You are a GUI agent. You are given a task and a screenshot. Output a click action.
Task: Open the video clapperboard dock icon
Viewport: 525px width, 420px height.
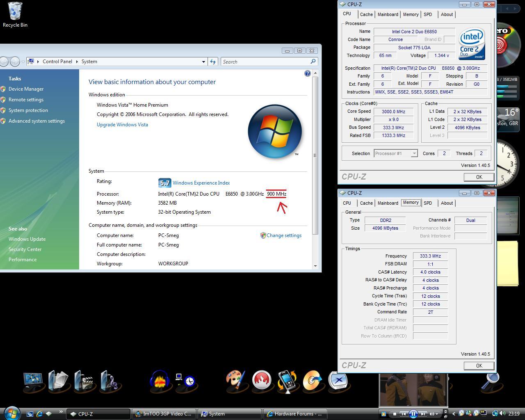pyautogui.click(x=84, y=381)
